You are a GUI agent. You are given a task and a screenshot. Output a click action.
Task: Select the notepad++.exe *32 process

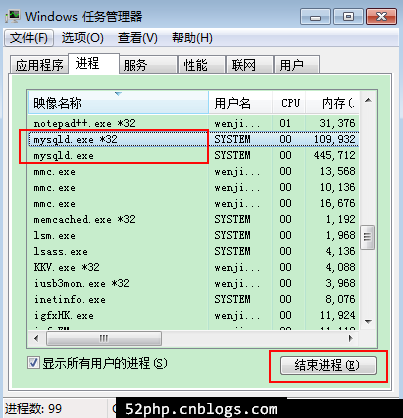pos(193,123)
